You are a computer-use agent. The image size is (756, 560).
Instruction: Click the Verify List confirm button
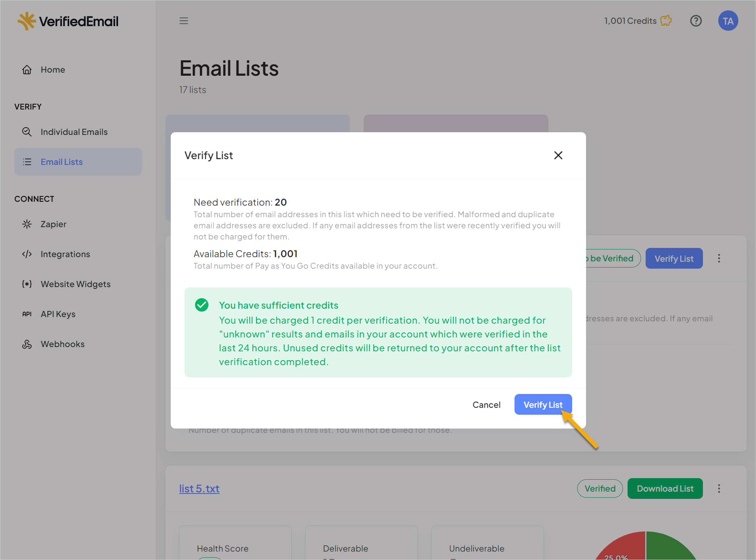tap(542, 404)
